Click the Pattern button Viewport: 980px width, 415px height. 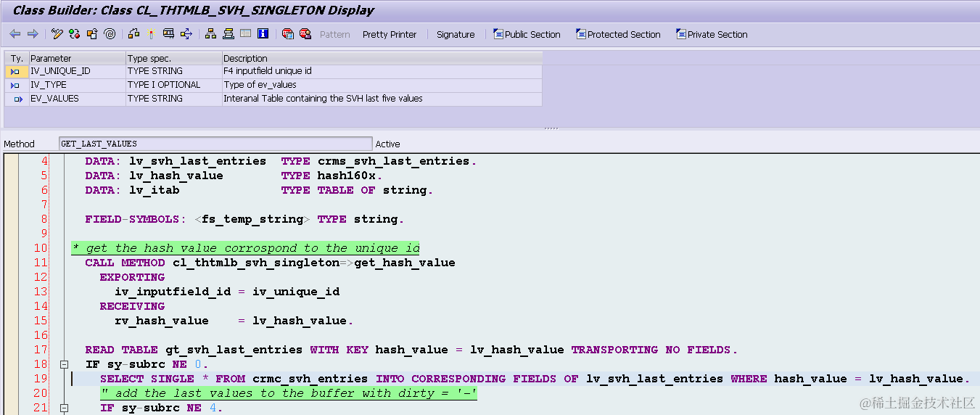click(x=334, y=34)
